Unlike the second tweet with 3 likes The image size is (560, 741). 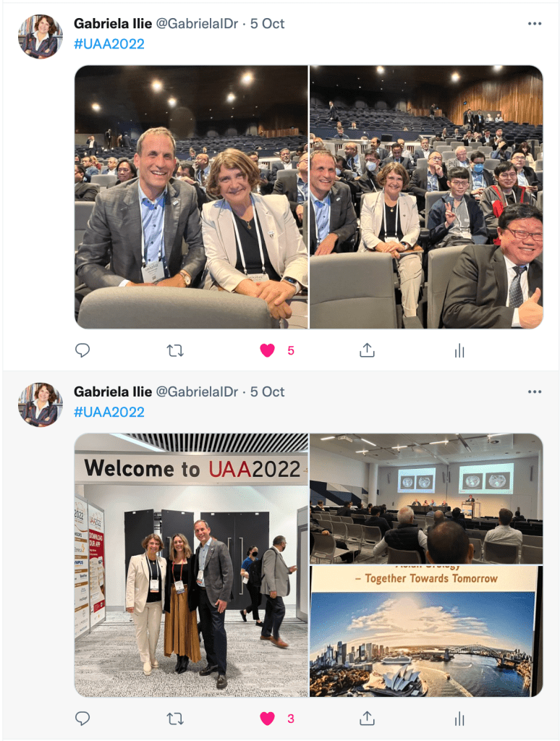[x=268, y=719]
